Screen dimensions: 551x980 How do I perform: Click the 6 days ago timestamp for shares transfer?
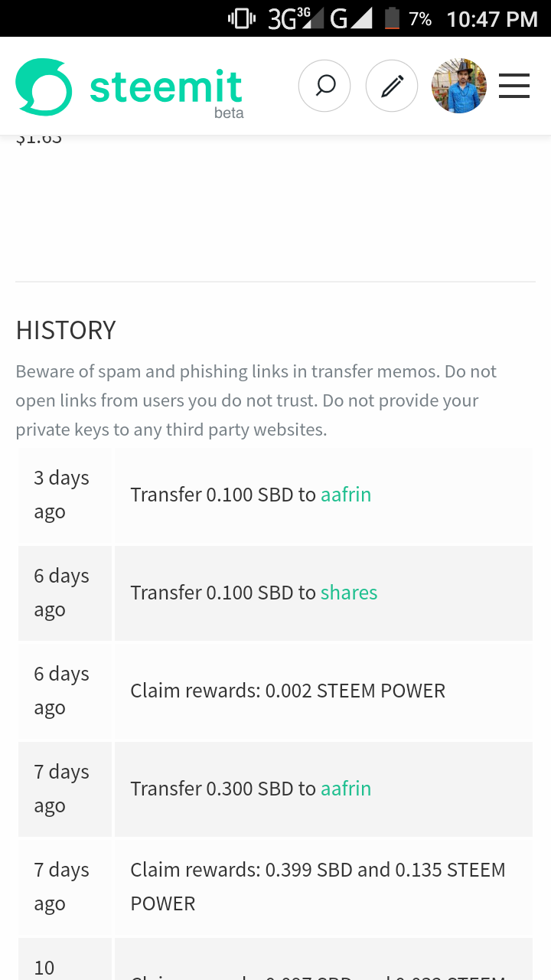coord(61,593)
